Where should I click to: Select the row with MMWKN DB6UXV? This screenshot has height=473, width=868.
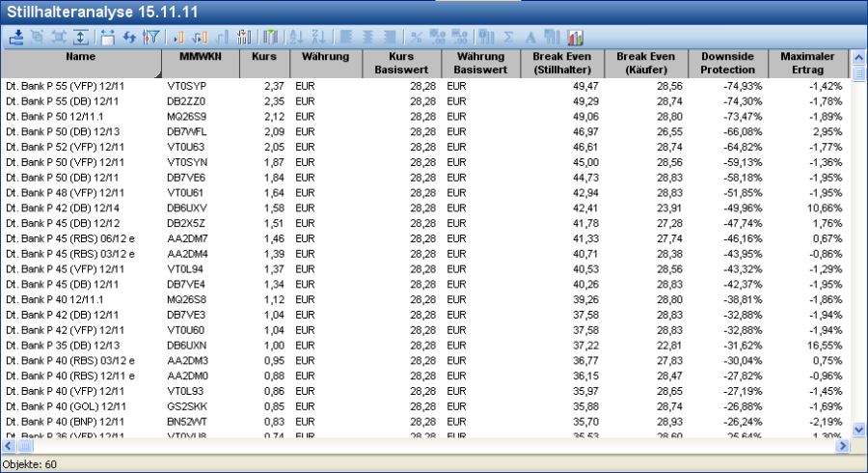pos(187,208)
